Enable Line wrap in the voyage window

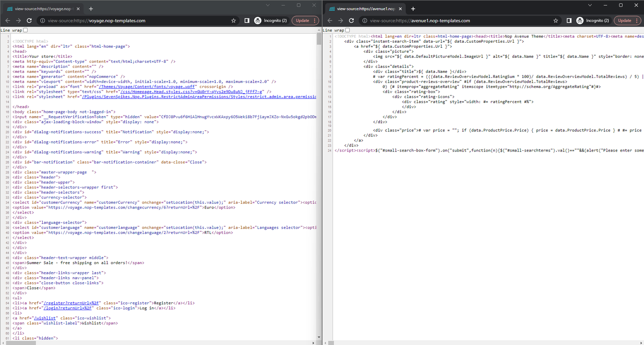[26, 30]
